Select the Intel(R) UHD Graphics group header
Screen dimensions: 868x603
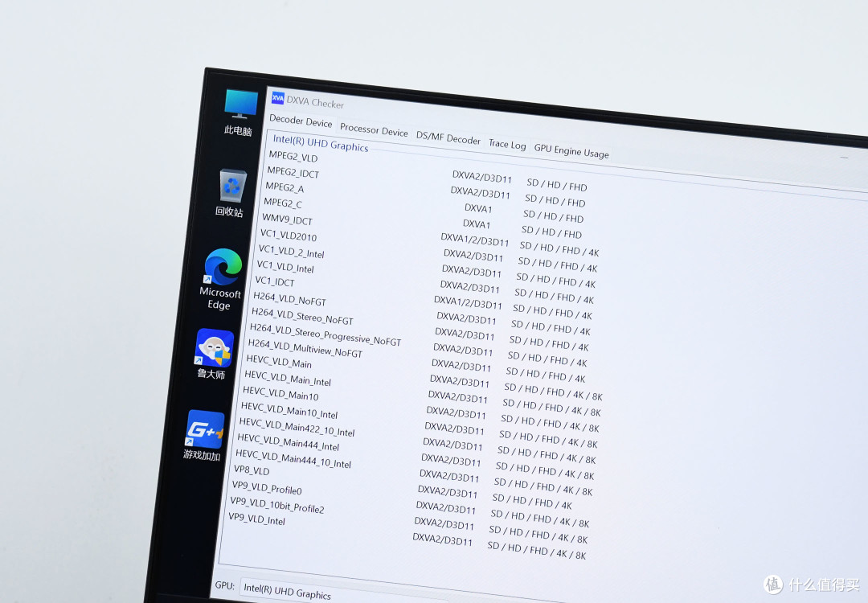tap(321, 143)
